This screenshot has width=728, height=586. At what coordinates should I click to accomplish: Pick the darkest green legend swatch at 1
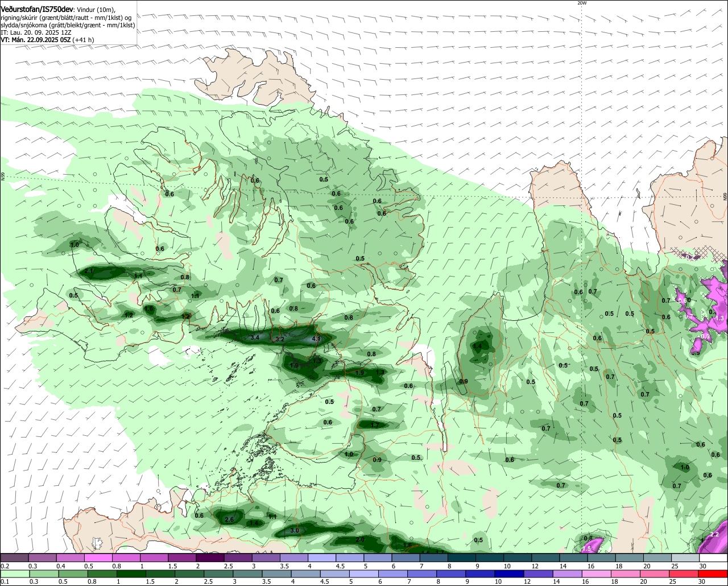click(131, 573)
